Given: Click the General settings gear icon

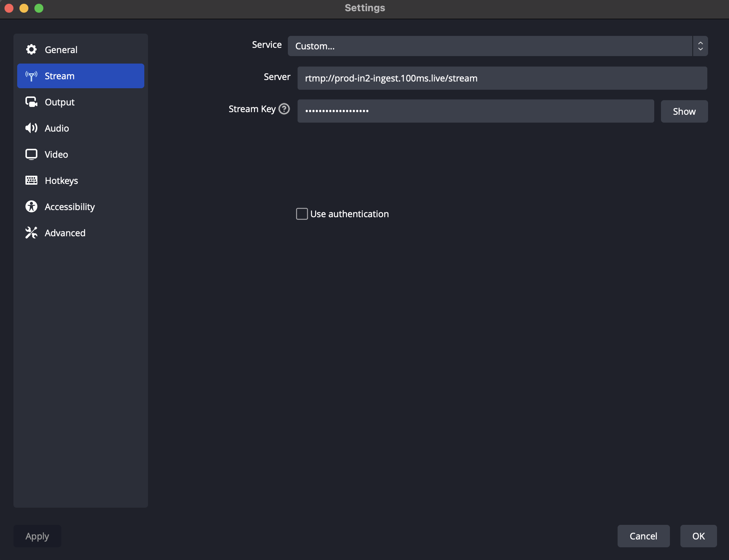Looking at the screenshot, I should coord(31,49).
